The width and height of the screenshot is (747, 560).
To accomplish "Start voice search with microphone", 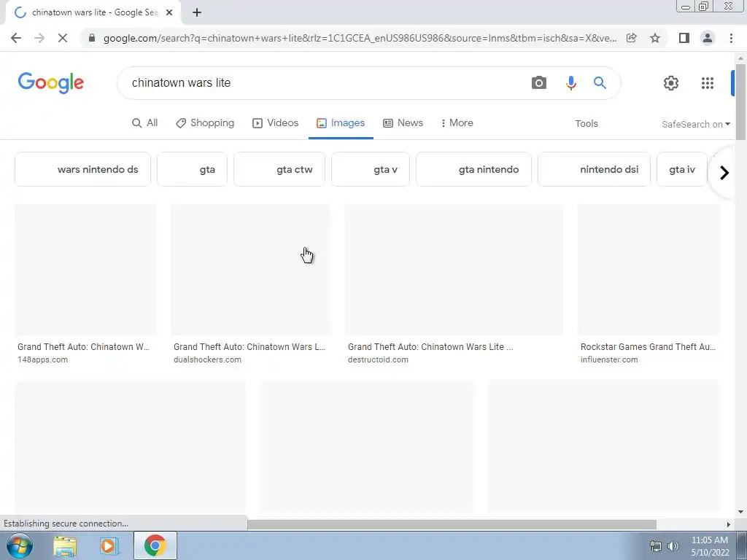I will (x=570, y=83).
